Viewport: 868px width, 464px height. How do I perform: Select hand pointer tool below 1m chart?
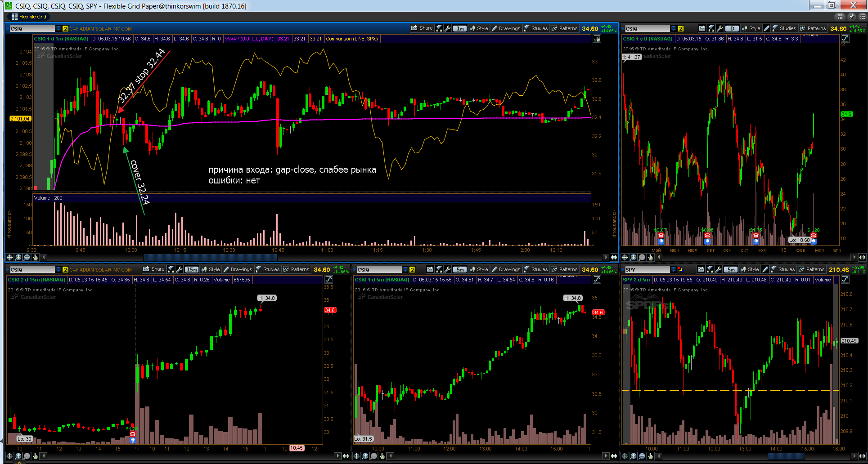point(35,257)
